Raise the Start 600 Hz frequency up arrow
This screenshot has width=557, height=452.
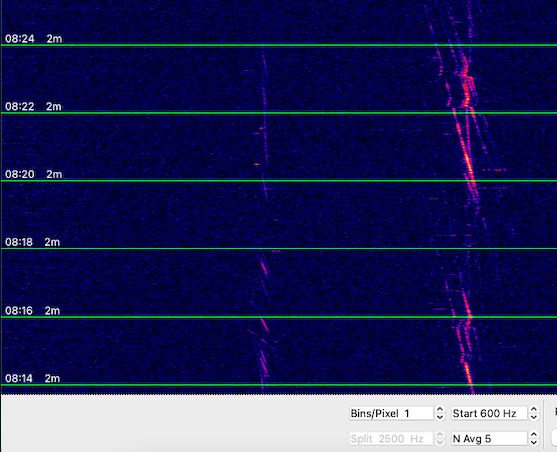[x=534, y=409]
